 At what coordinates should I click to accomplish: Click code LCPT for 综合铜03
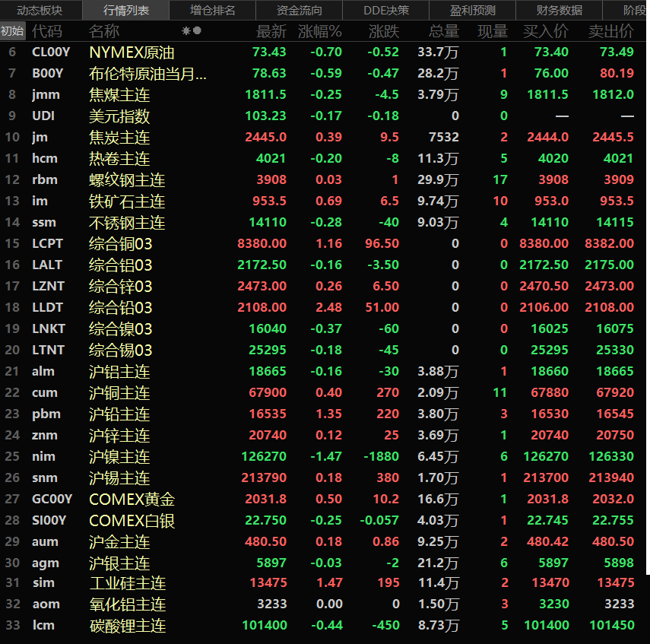coord(47,244)
